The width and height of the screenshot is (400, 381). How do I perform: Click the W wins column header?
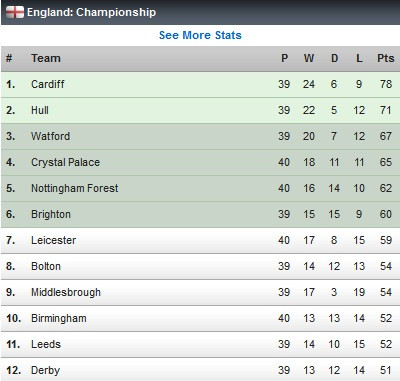[x=309, y=58]
